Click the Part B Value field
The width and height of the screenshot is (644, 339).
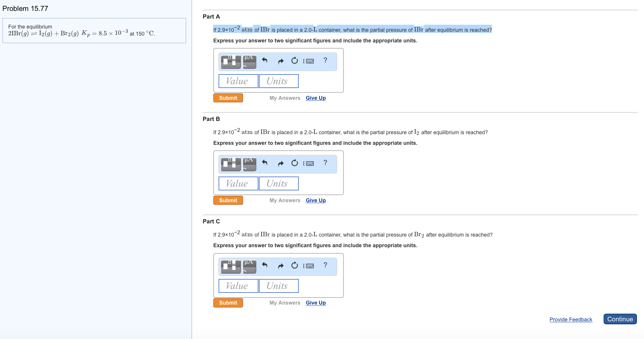click(238, 183)
